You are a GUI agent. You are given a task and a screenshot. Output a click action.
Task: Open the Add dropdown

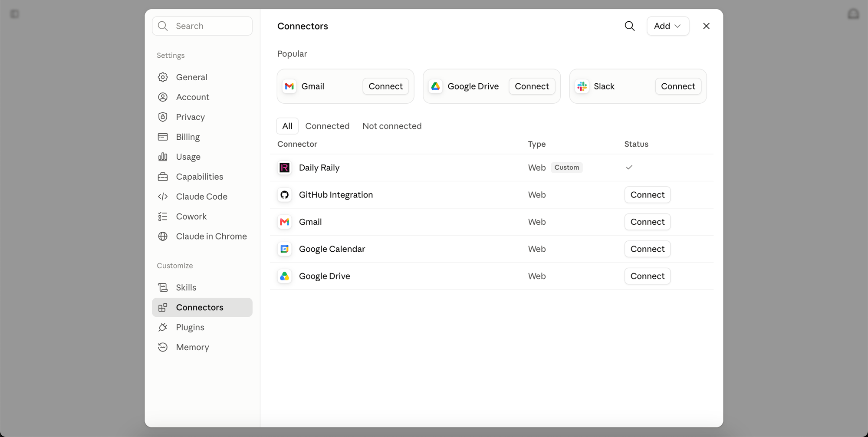coord(667,26)
